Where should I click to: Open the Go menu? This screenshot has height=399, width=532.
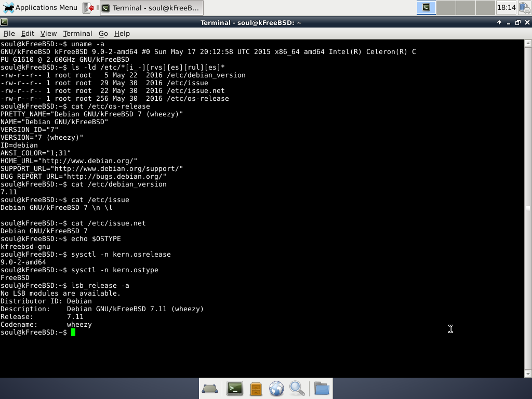point(103,34)
